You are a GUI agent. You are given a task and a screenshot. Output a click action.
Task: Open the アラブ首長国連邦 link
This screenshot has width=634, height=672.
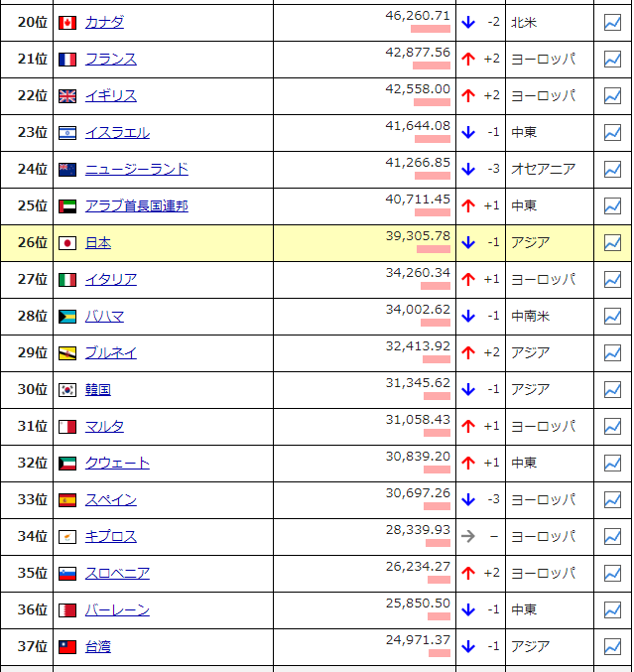tap(137, 206)
